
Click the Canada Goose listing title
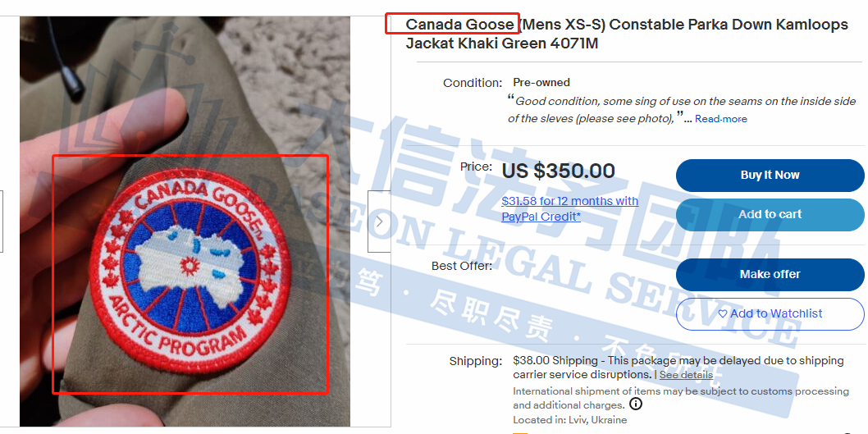pyautogui.click(x=627, y=34)
